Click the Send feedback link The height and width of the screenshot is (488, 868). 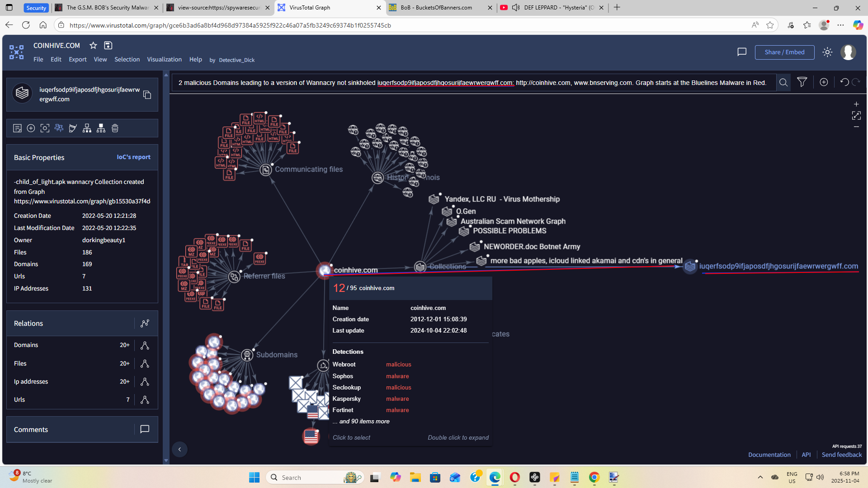pos(841,455)
